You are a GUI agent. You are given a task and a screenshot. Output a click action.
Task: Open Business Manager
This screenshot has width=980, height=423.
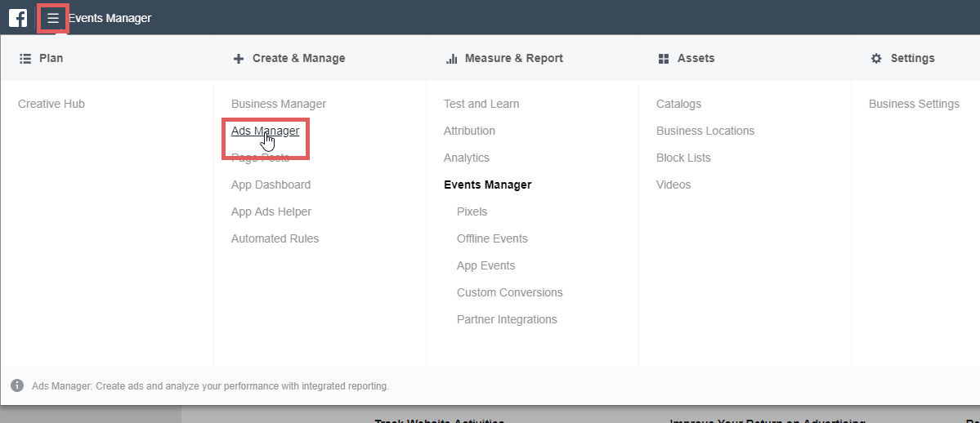279,104
